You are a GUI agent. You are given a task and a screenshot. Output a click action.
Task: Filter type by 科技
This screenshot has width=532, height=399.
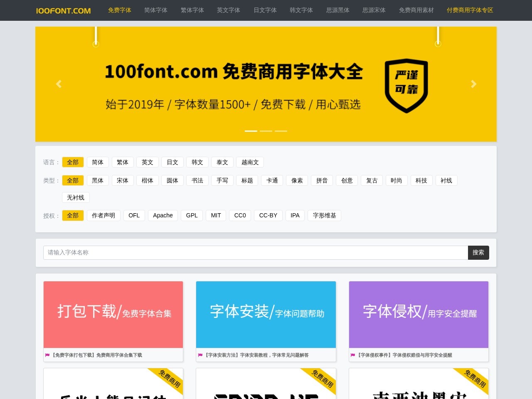click(421, 180)
